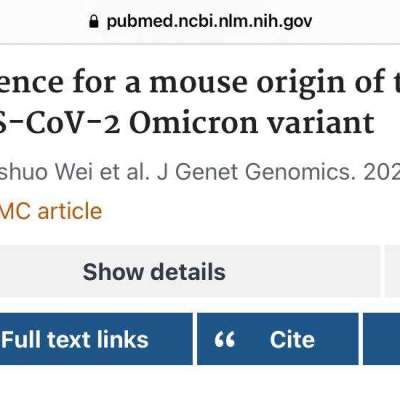
Task: Click the blank address bar area left of padlock
Action: tap(44, 22)
